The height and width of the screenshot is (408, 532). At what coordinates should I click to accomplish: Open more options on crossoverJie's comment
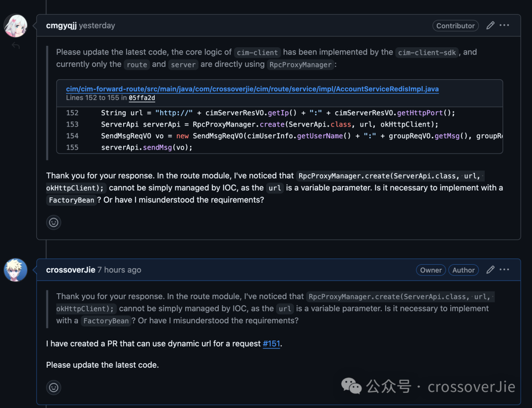pos(504,270)
